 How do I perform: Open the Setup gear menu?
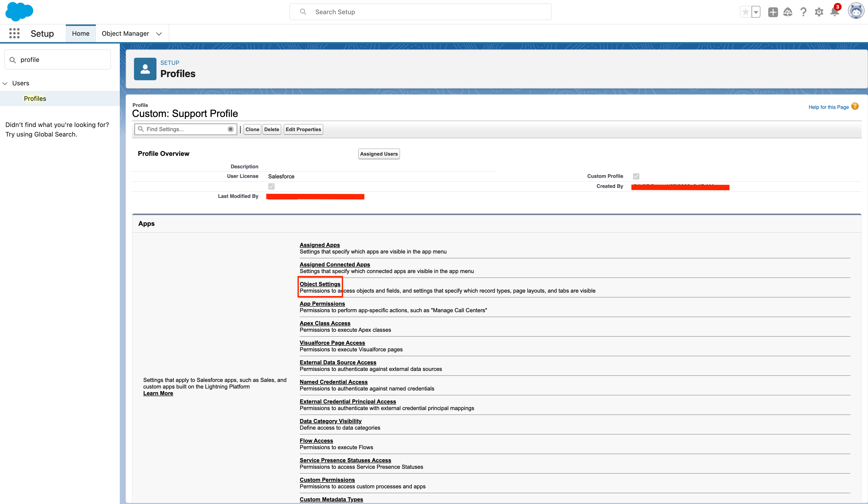click(819, 12)
